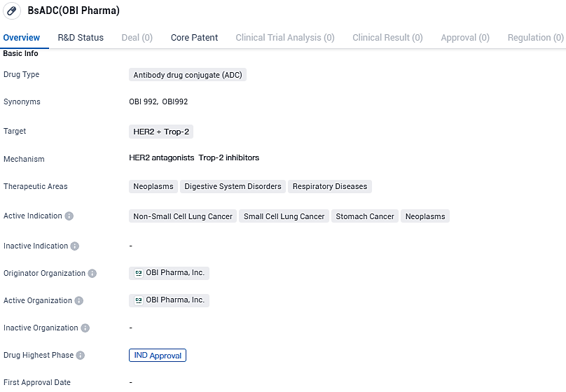
Task: Click the Stomach Cancer indication tag
Action: click(x=365, y=216)
